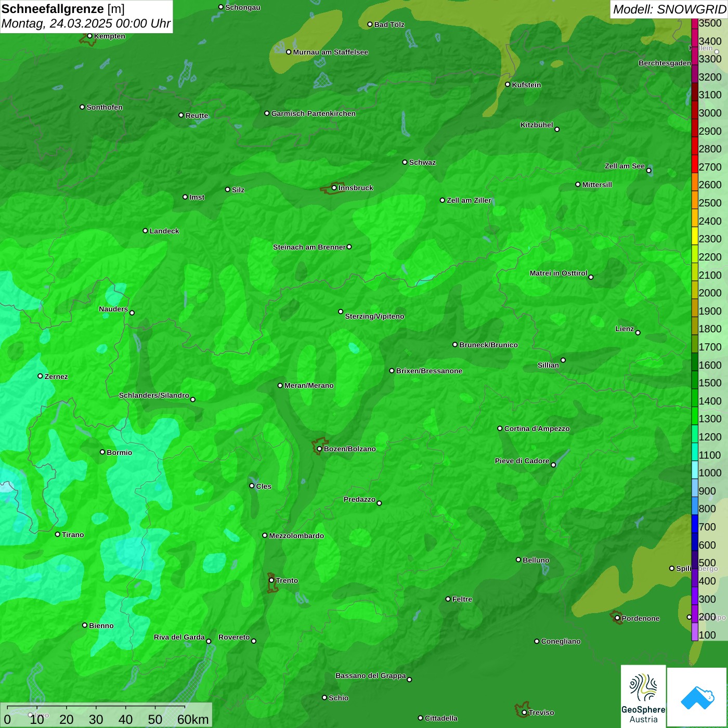The width and height of the screenshot is (728, 728).
Task: Click the Bad Tölz label
Action: [x=389, y=24]
